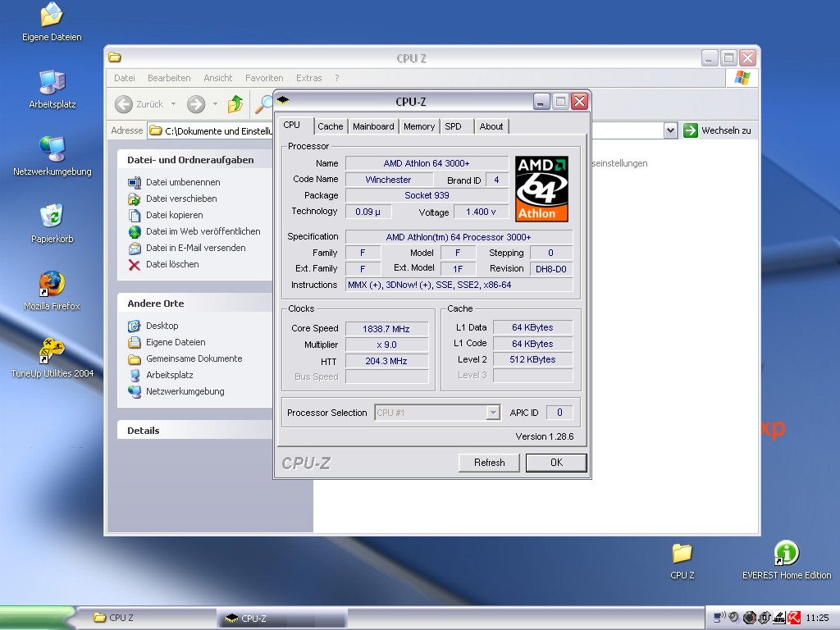Click the Datei kopieren link
Image resolution: width=840 pixels, height=630 pixels.
point(174,215)
